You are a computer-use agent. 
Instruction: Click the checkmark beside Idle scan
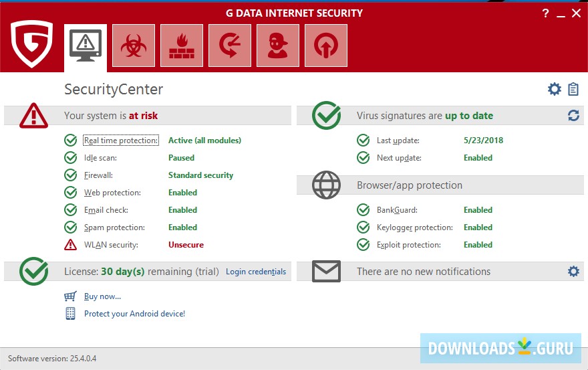[71, 157]
